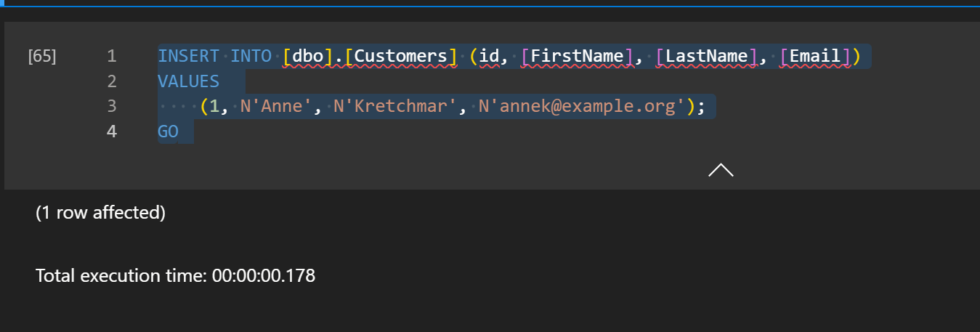Click the GO statement on line 4

coord(168,132)
